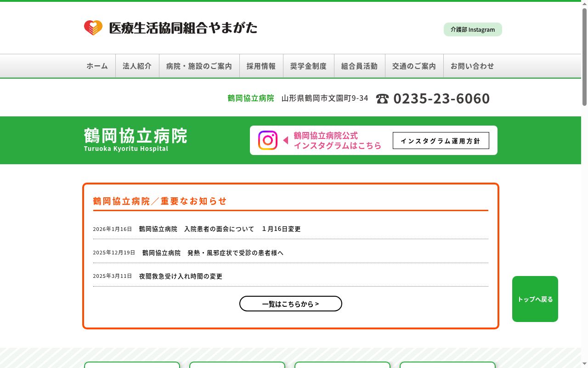The width and height of the screenshot is (588, 368).
Task: Select the 採用情報 menu item
Action: coord(261,66)
